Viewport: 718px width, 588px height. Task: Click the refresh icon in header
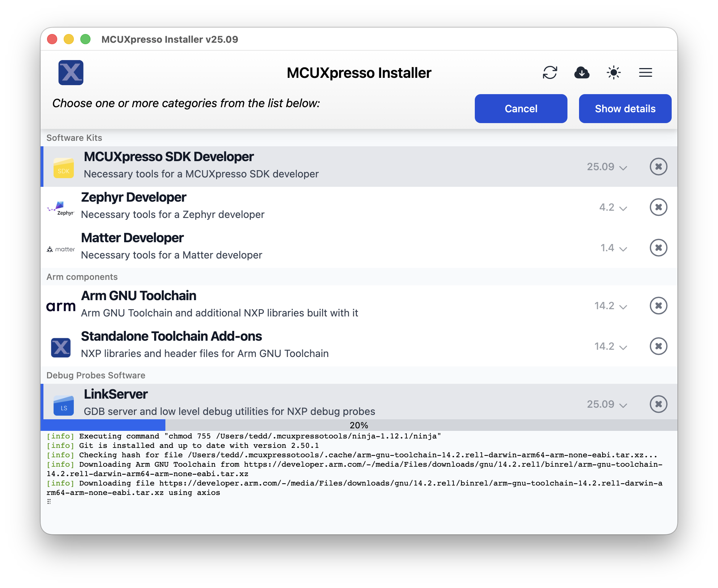coord(550,72)
